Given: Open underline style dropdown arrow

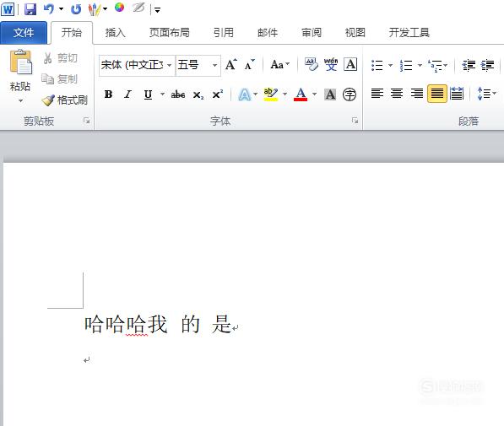Looking at the screenshot, I should pyautogui.click(x=162, y=94).
